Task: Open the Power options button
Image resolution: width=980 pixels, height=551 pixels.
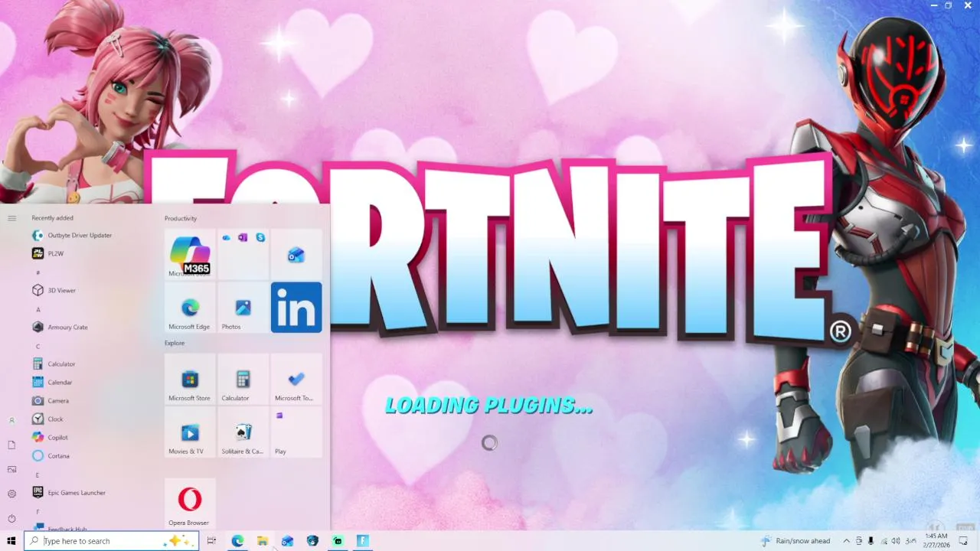Action: 11,518
